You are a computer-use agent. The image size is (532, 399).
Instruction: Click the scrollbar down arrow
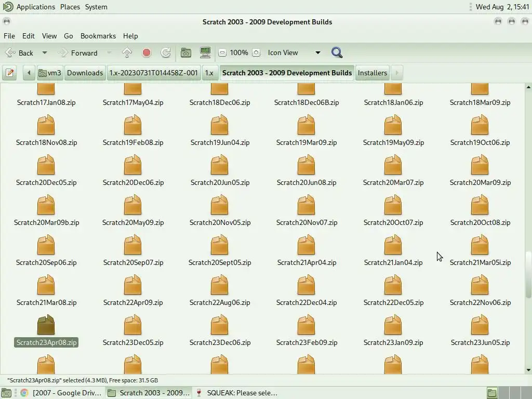(x=528, y=370)
